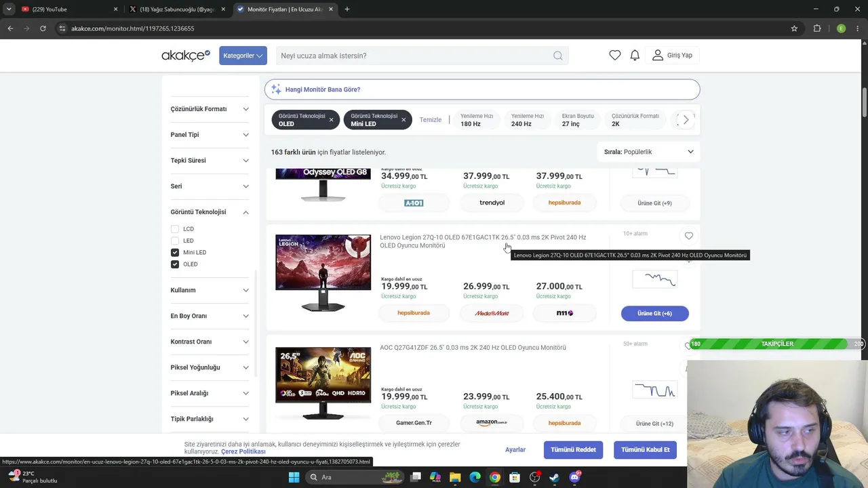The height and width of the screenshot is (488, 868).
Task: Open Chrome extensions menu
Action: [x=817, y=28]
